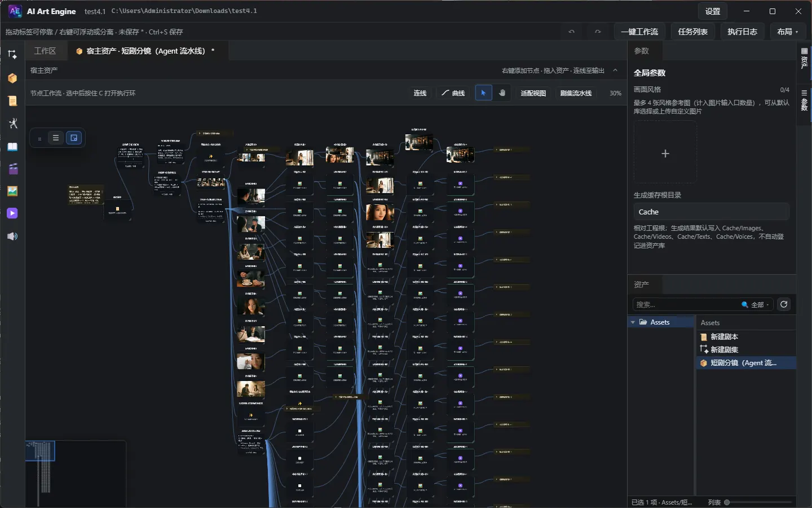The height and width of the screenshot is (508, 812).
Task: Click the undo arrow icon
Action: point(572,32)
